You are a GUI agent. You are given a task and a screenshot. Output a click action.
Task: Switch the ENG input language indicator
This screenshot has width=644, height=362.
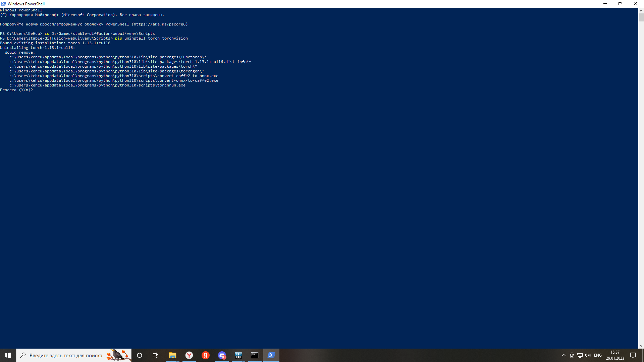pyautogui.click(x=598, y=355)
